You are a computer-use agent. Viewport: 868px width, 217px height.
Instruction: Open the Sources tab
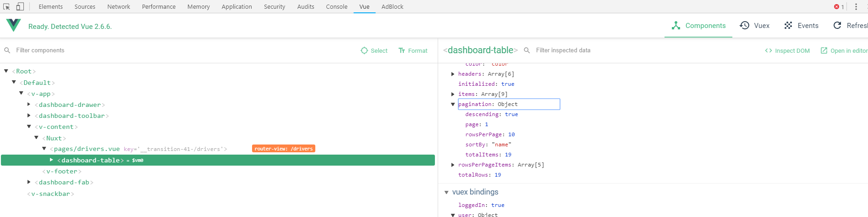click(x=85, y=6)
